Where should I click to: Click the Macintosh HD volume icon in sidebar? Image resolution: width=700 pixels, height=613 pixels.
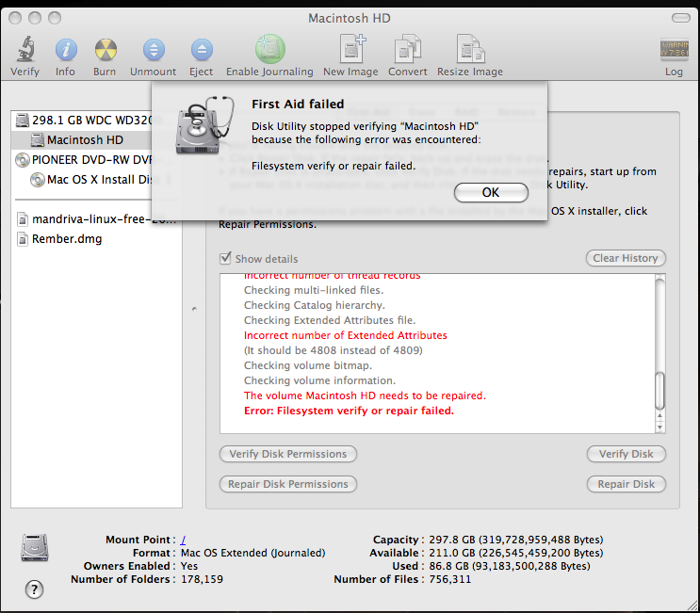click(38, 140)
